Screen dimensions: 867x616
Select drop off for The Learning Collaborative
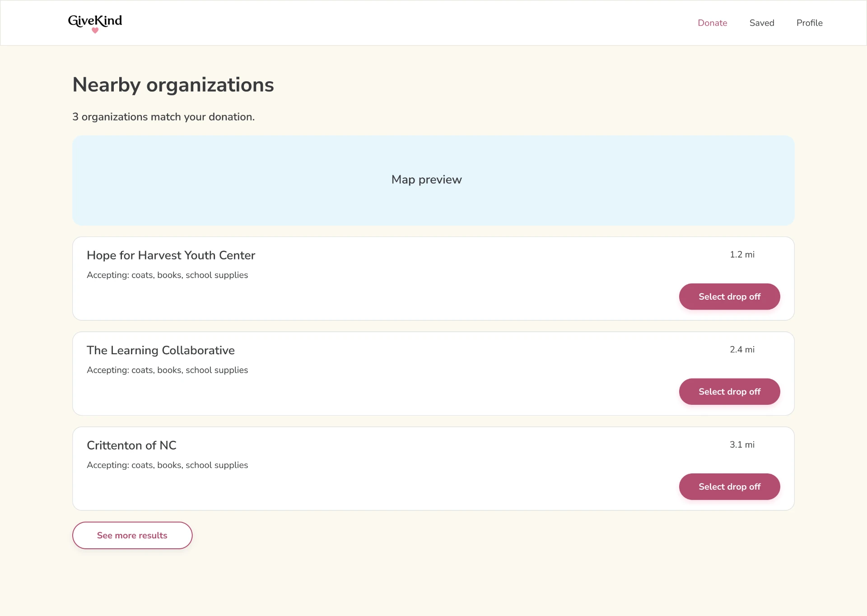coord(729,392)
